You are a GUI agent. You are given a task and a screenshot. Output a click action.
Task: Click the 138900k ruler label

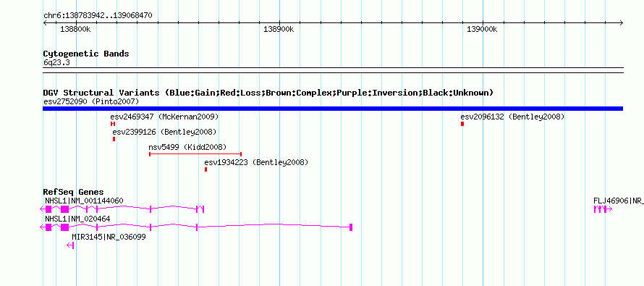click(279, 29)
